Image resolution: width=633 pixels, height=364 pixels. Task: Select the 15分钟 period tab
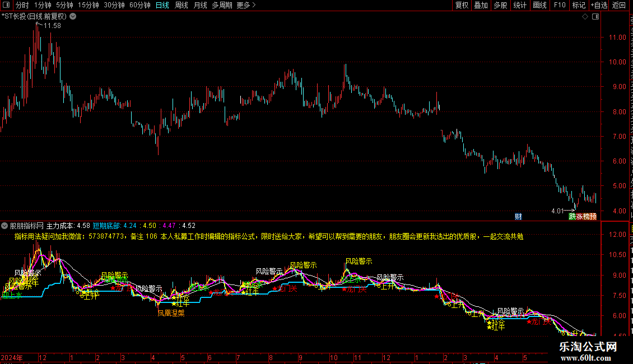[x=89, y=5]
